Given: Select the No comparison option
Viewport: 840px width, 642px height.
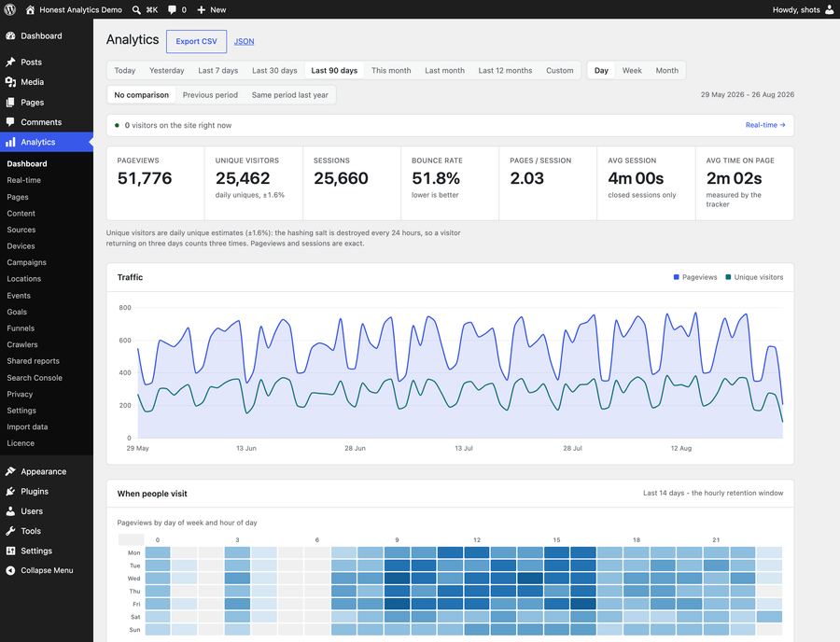Looking at the screenshot, I should [x=142, y=95].
